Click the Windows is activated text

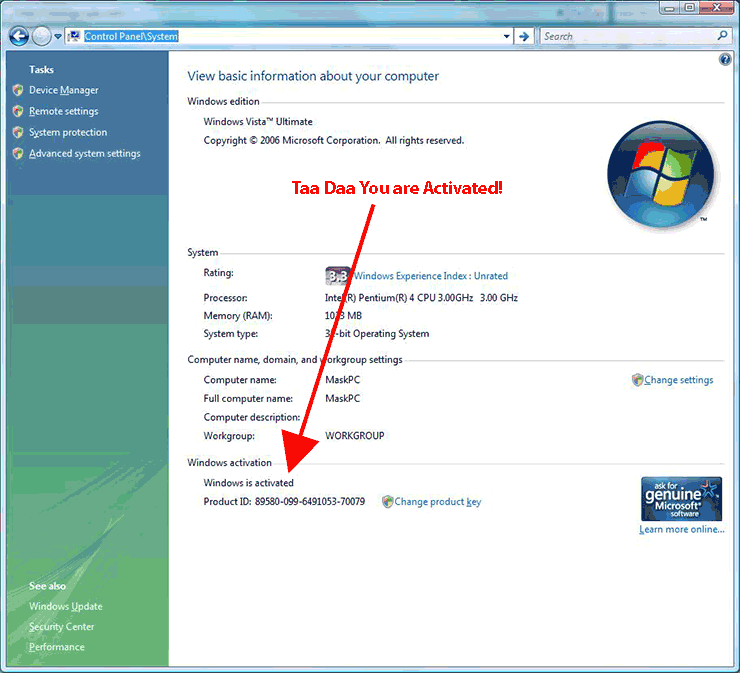[248, 483]
